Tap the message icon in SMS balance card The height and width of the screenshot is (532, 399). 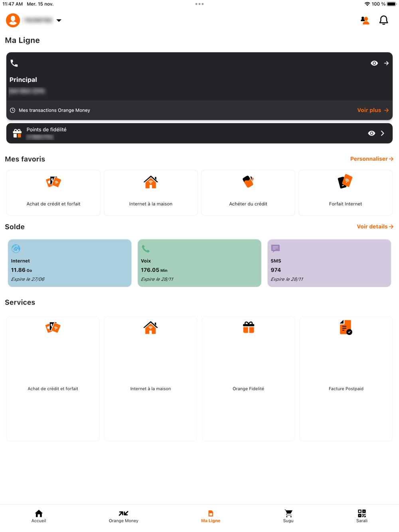275,248
